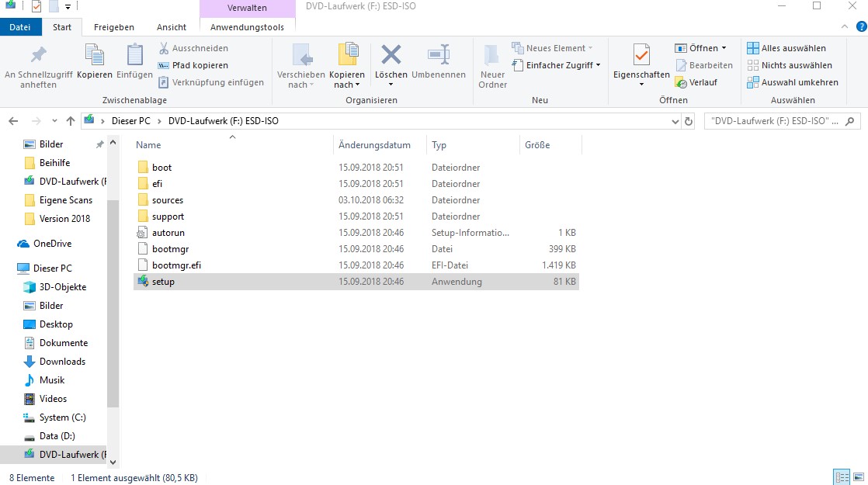Click Nichts auswählen

pyautogui.click(x=790, y=65)
